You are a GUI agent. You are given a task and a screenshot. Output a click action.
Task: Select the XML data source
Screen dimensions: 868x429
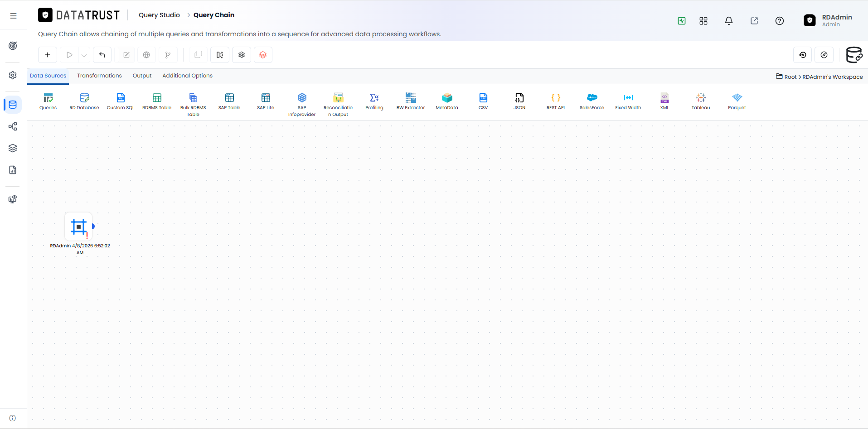click(664, 101)
